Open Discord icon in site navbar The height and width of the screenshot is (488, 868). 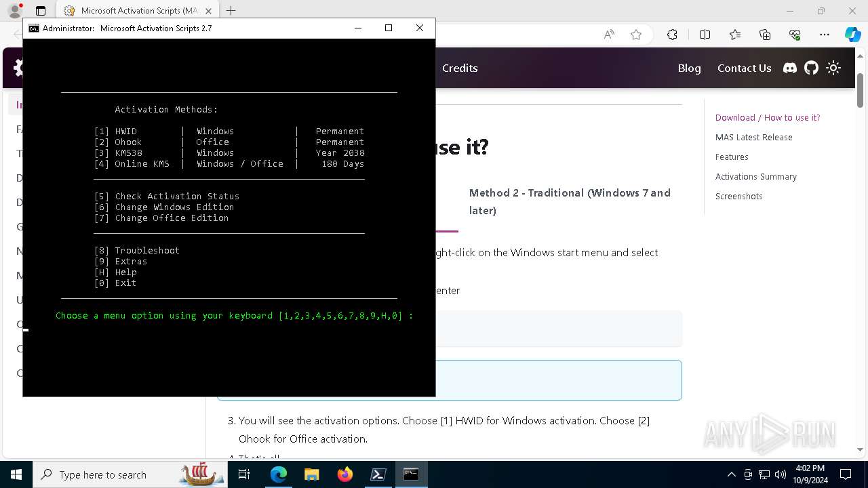(x=790, y=68)
